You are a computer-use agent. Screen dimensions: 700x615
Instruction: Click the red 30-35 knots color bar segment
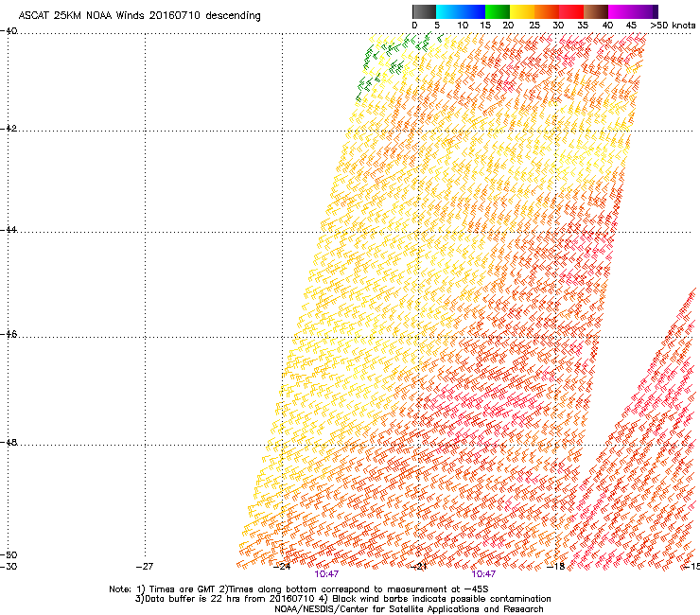pos(571,11)
